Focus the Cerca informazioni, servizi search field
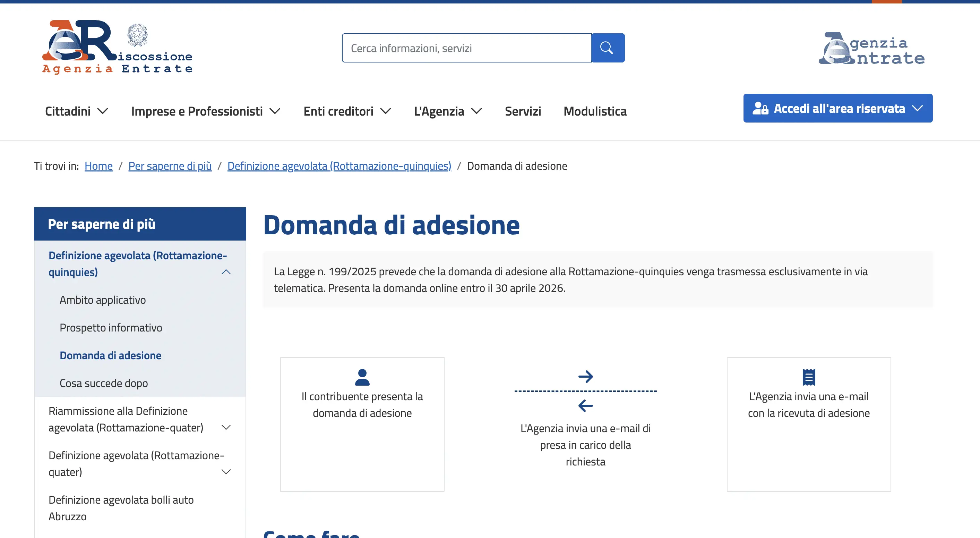 coord(466,48)
